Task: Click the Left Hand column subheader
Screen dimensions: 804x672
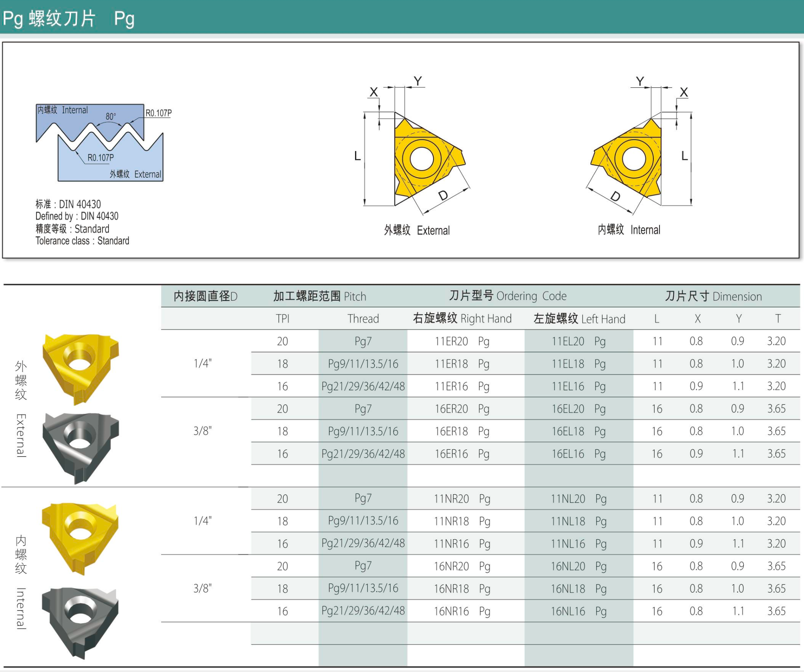Action: (579, 319)
